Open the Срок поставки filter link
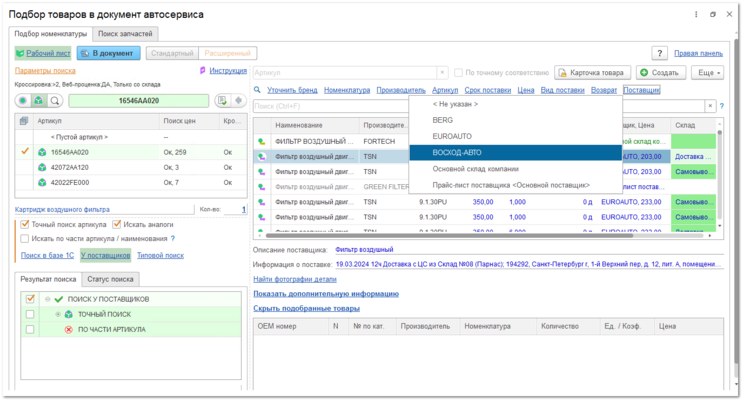Image resolution: width=743 pixels, height=401 pixels. tap(488, 90)
